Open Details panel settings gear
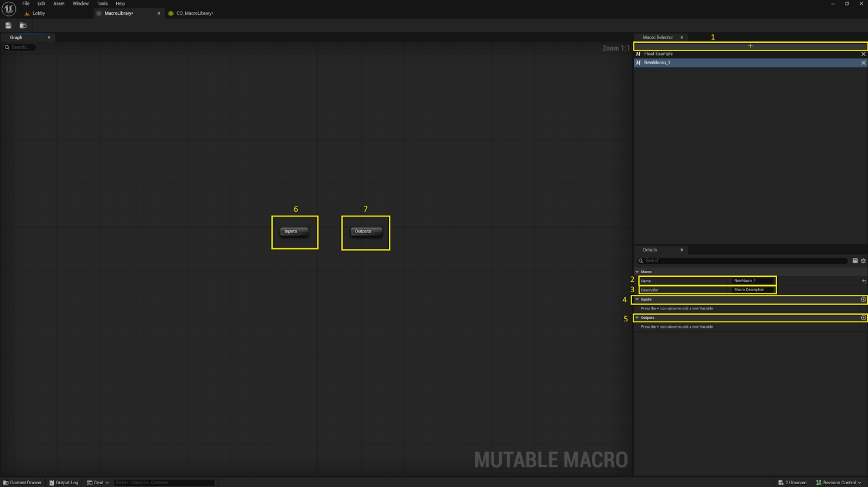 tap(863, 261)
